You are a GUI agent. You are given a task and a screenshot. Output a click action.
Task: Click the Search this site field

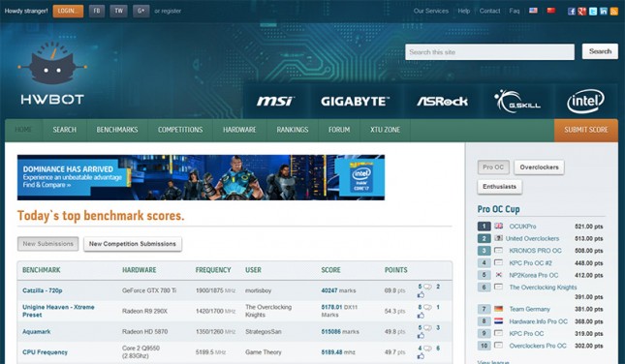pyautogui.click(x=489, y=52)
